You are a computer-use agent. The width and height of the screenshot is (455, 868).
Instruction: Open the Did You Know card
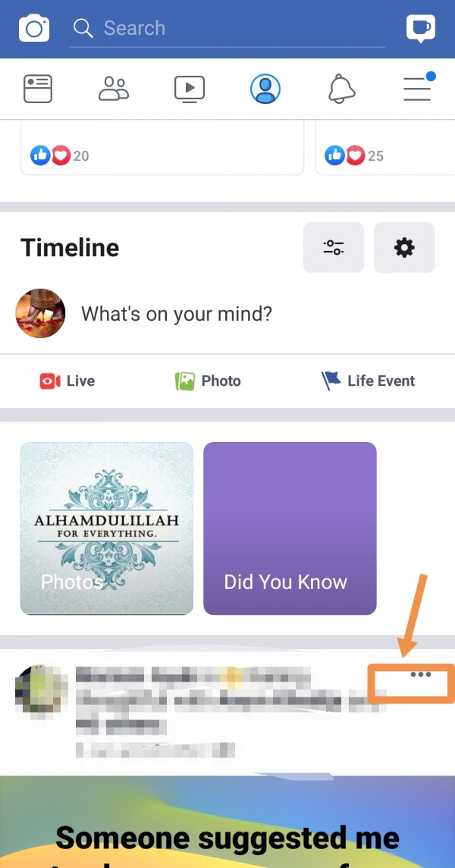tap(290, 528)
